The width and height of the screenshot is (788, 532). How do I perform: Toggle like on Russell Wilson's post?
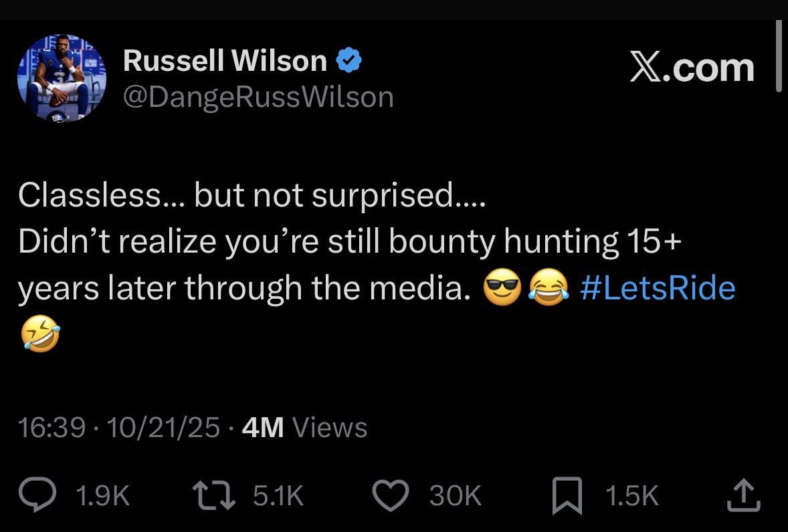point(391,495)
